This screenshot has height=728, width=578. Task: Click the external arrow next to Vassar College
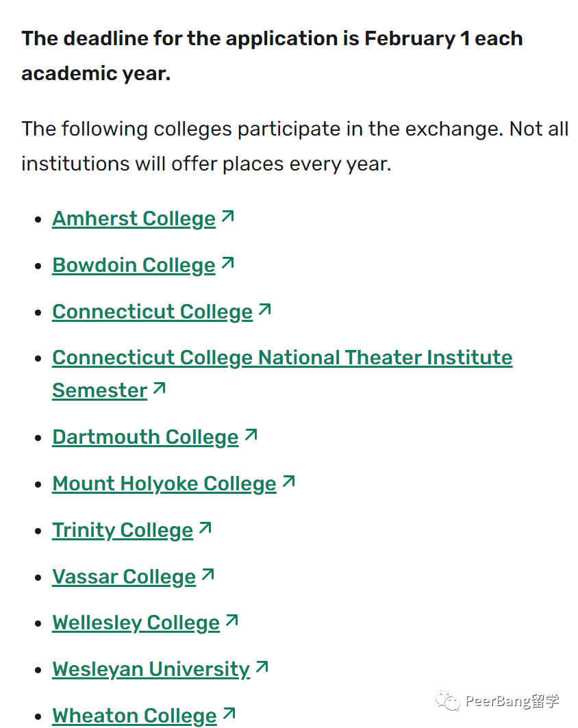click(x=208, y=575)
